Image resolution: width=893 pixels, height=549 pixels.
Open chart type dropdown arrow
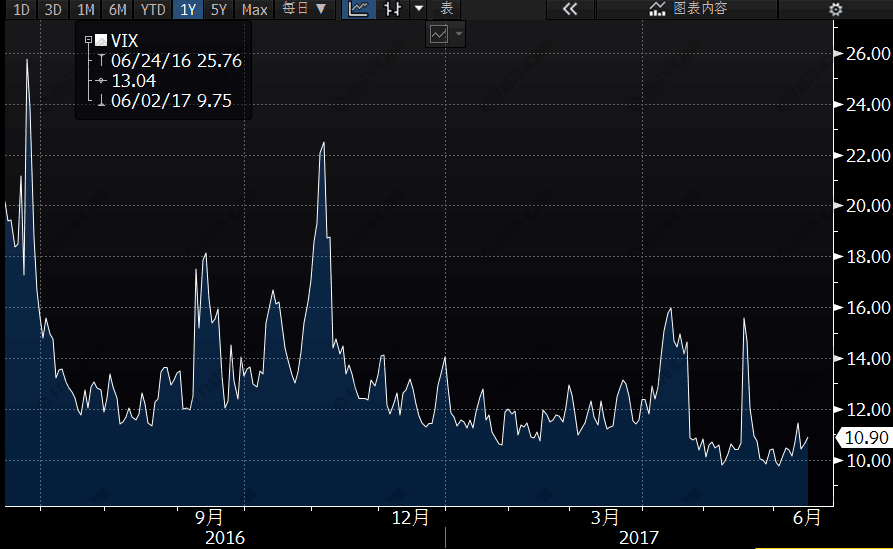coord(419,9)
